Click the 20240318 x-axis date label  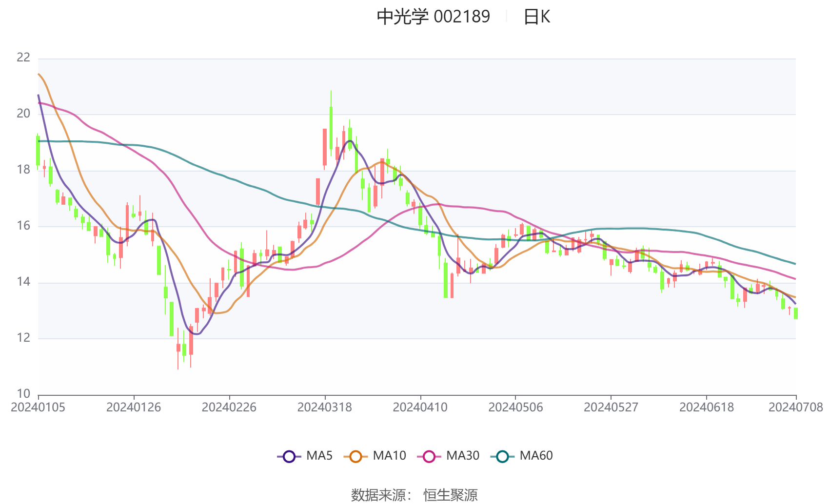(x=325, y=407)
